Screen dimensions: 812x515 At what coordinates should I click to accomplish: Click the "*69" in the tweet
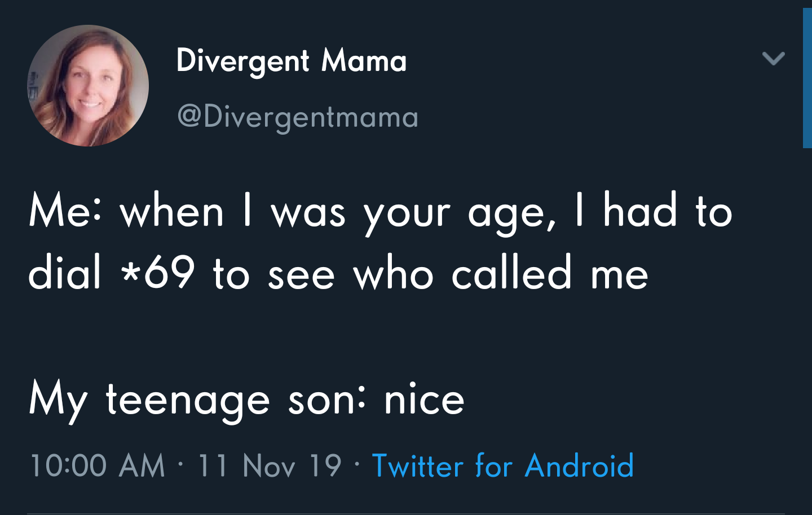coord(158,273)
